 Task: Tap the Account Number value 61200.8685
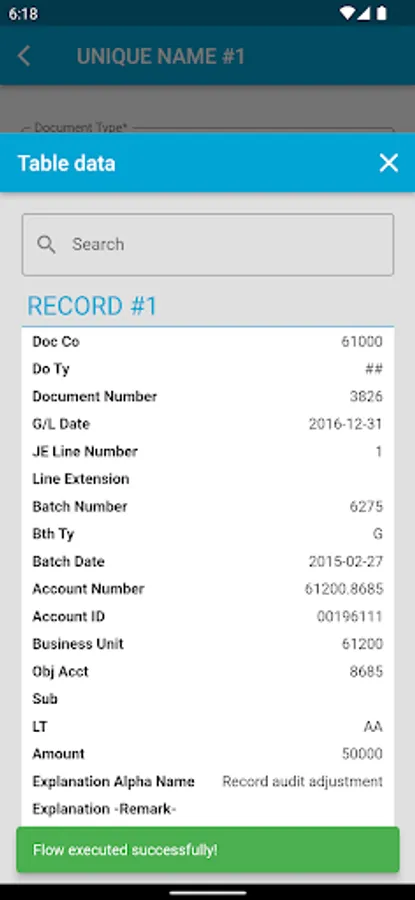pos(344,589)
